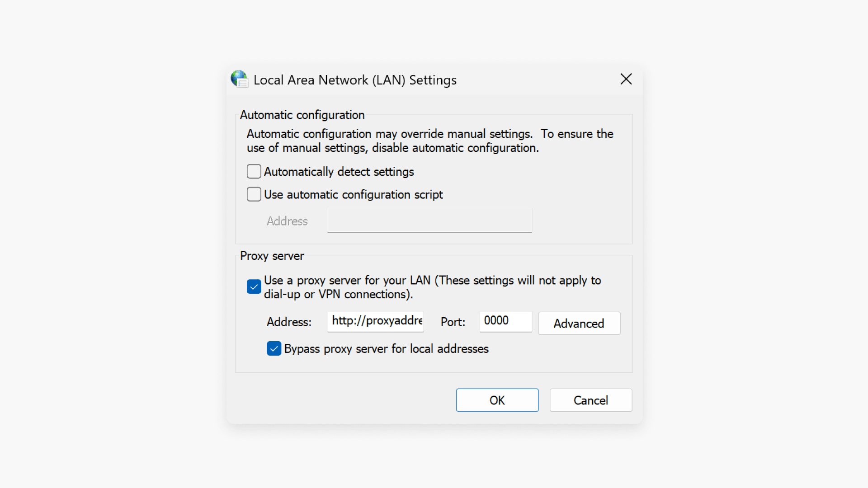Click the Local Area Network (LAN) Settings title

point(355,80)
